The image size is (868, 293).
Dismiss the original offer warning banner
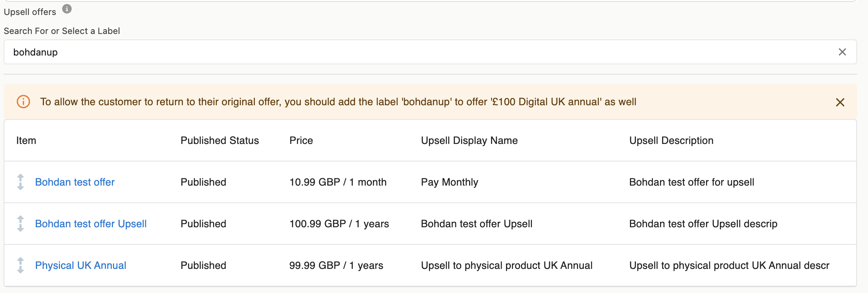pyautogui.click(x=840, y=102)
